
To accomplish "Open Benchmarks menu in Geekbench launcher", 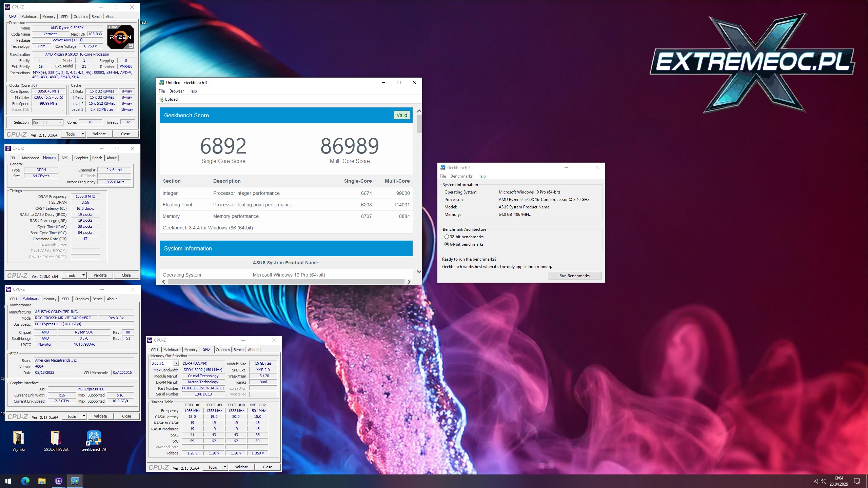I will [461, 176].
